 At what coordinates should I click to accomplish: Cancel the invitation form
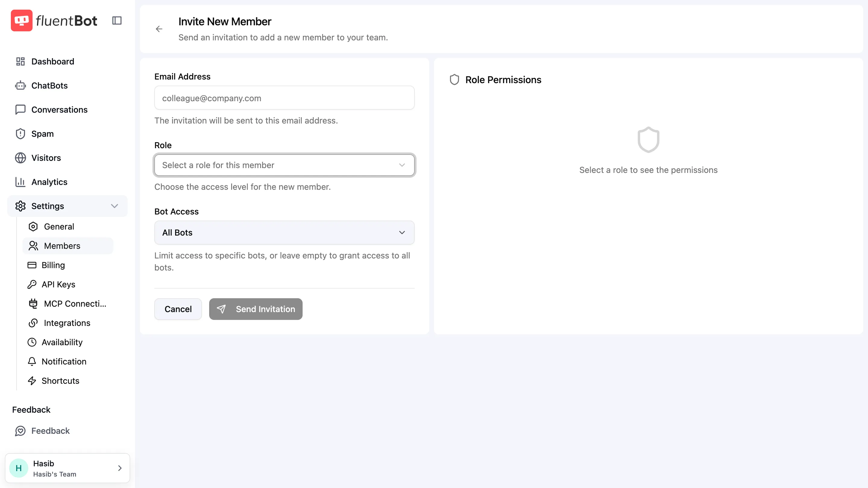178,309
